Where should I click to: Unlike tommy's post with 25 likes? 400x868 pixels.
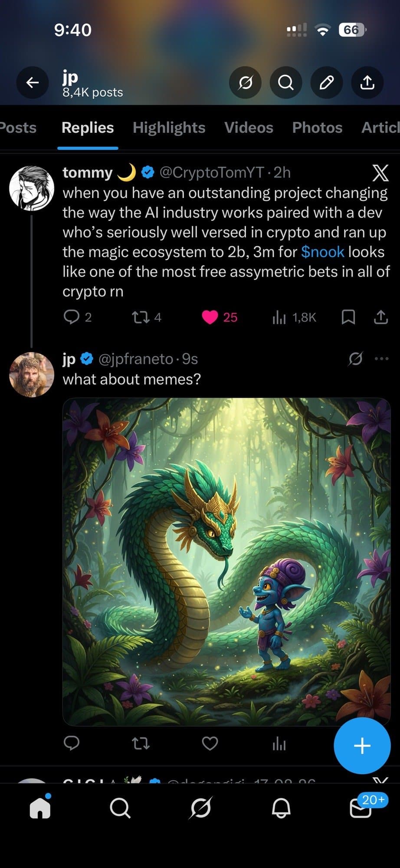click(x=210, y=317)
